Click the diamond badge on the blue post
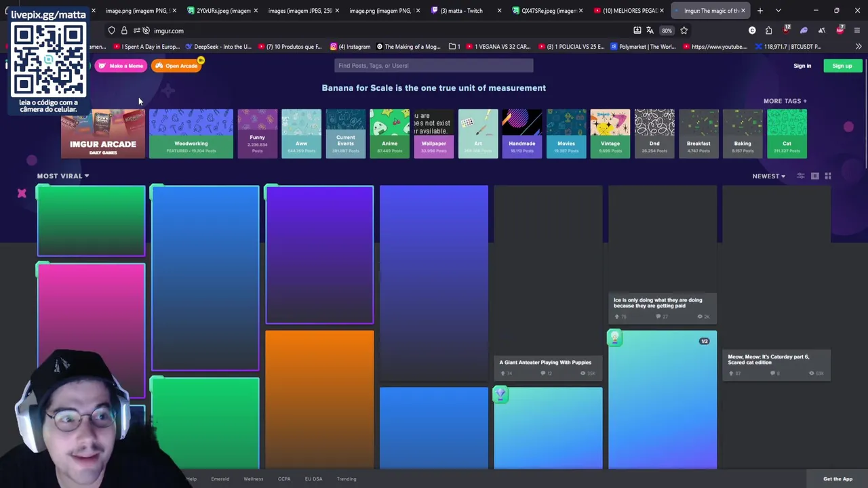The image size is (868, 488). (x=500, y=394)
